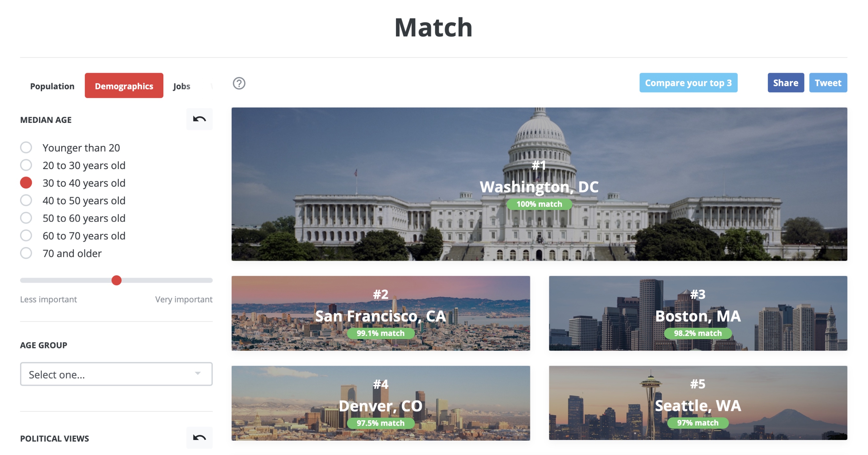
Task: Expand the Age Group dropdown arrow
Action: pyautogui.click(x=198, y=374)
